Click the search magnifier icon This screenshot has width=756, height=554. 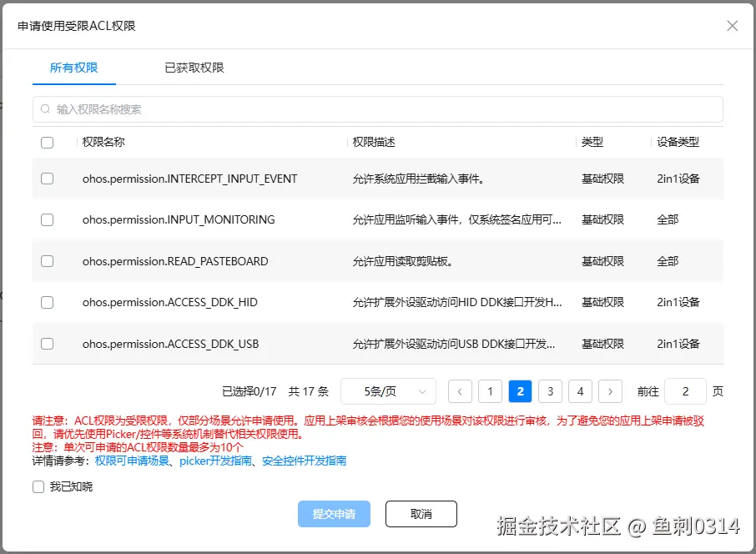[45, 109]
